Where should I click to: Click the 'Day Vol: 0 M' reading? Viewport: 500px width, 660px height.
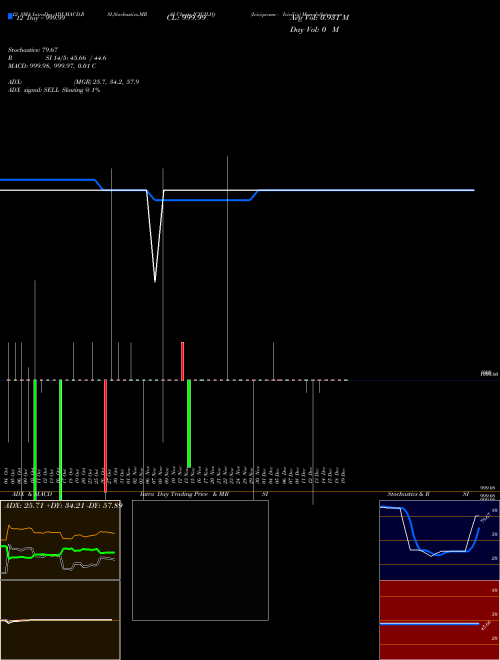pos(314,30)
